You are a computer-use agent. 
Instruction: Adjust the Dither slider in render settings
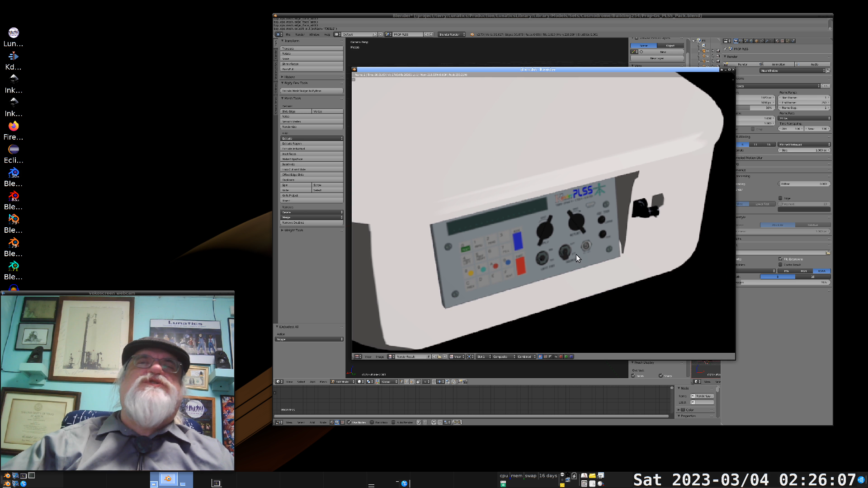[805, 184]
